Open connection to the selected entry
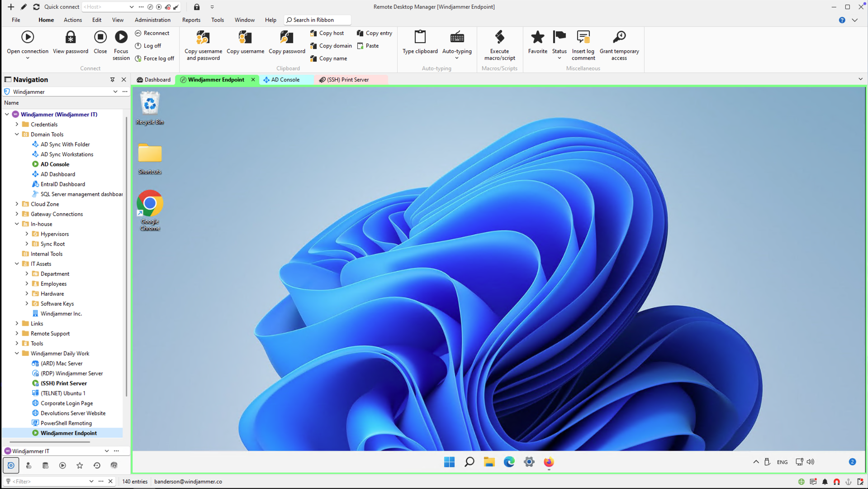 tap(28, 43)
